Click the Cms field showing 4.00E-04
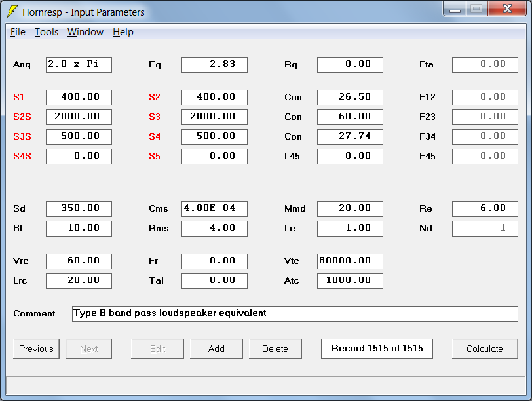Image resolution: width=532 pixels, height=401 pixels. 214,209
